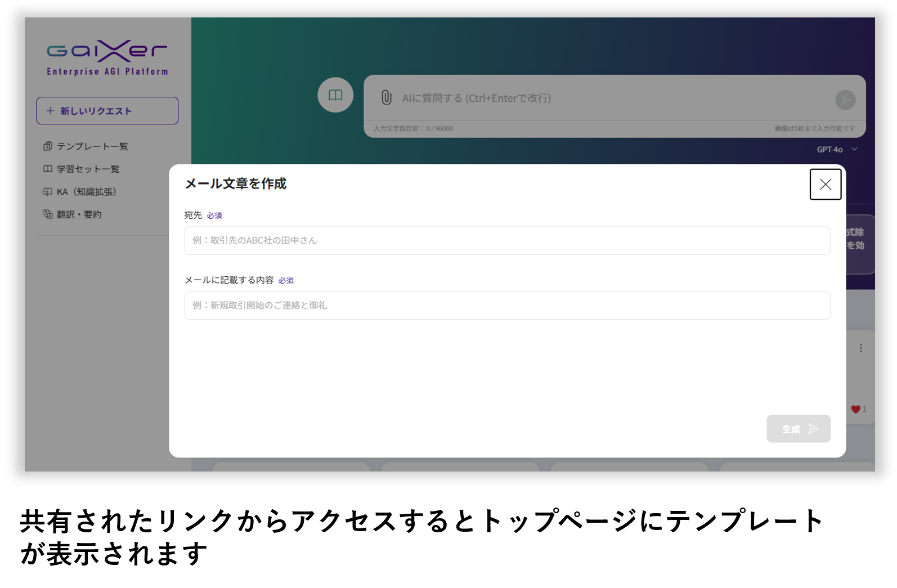Open the three-dot card options menu
Viewport: 897px width, 588px height.
coord(860,348)
